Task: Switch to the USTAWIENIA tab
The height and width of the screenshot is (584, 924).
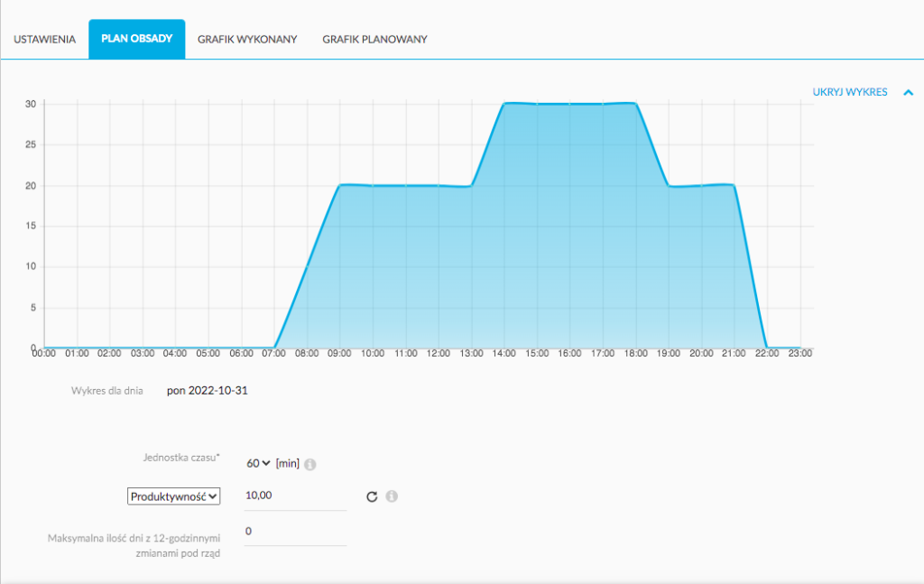Action: point(44,40)
